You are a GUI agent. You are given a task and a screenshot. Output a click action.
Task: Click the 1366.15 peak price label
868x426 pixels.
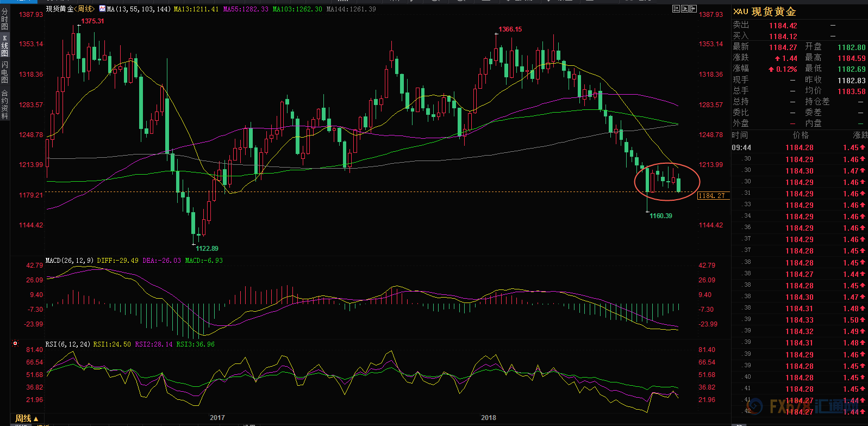[510, 29]
